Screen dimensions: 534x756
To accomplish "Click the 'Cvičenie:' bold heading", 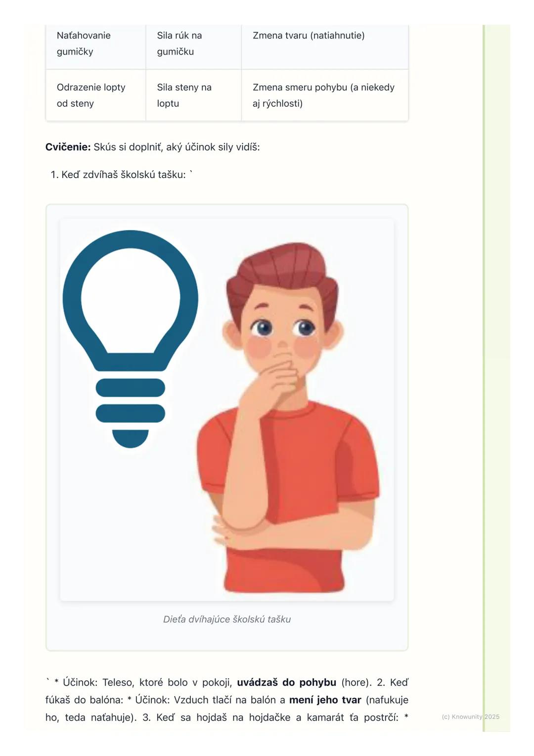I will point(68,147).
